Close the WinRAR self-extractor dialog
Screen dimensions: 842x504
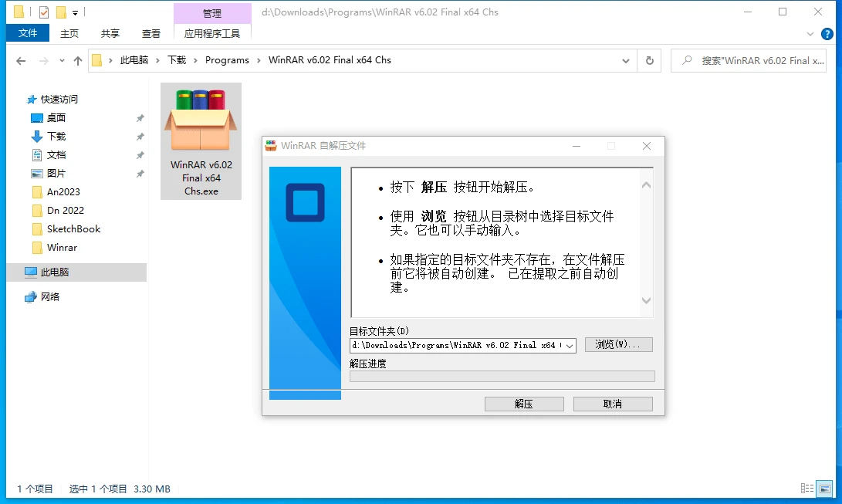(647, 146)
